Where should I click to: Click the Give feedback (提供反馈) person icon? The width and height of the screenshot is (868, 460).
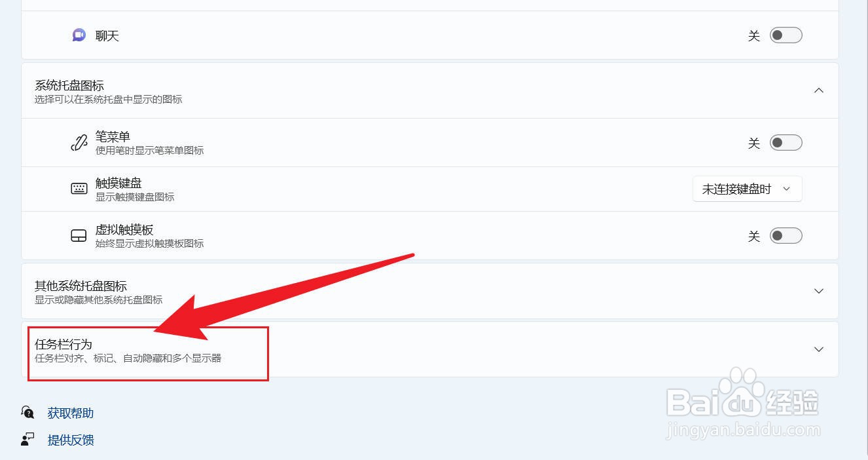pos(27,439)
